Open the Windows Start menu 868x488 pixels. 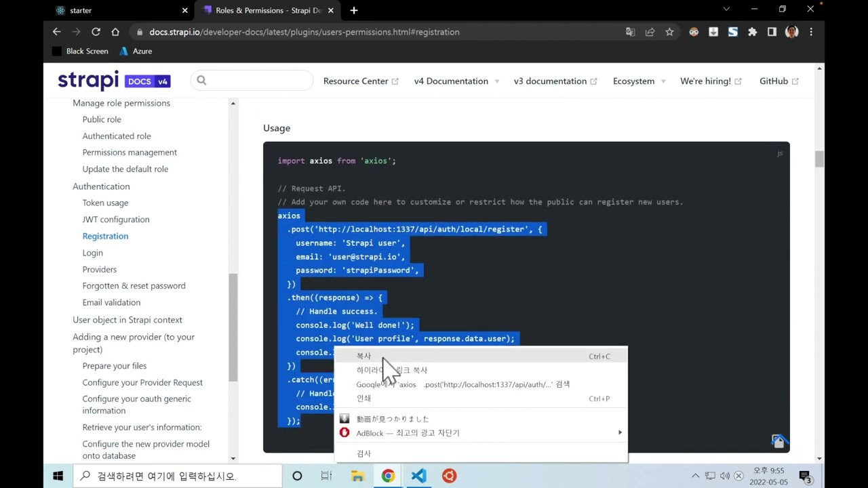58,476
